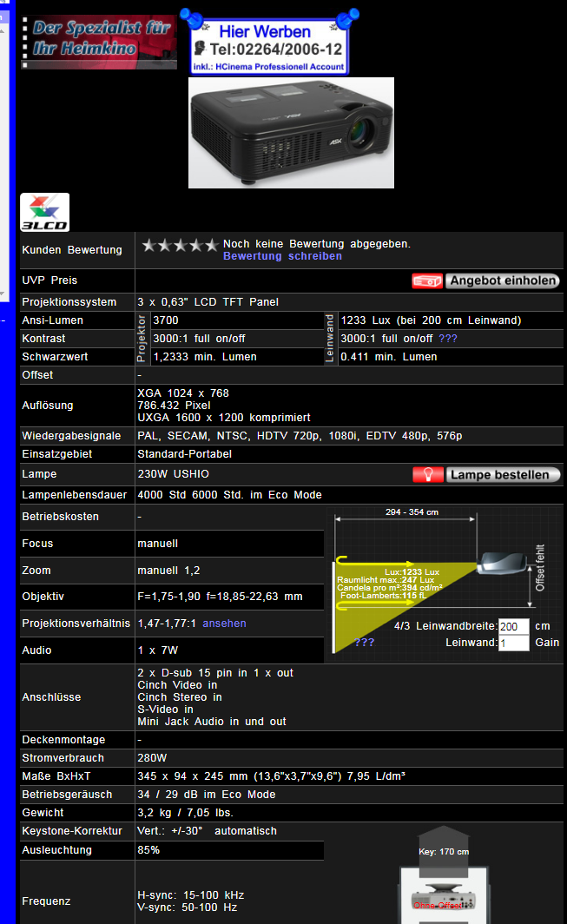The height and width of the screenshot is (924, 567).
Task: Click the '34 / 29 dB im Eco Mode' text
Action: pos(207,795)
